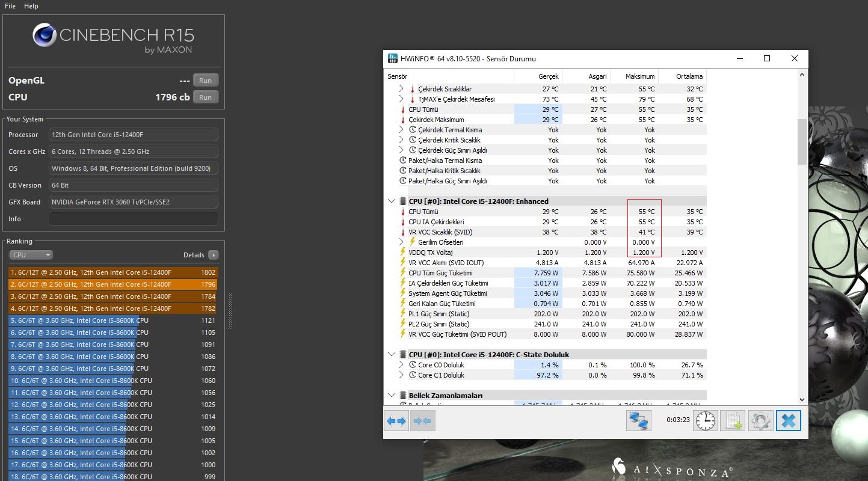Expand the TjMAX'e Çekirdek Mesafesi row
This screenshot has width=868, height=481.
point(402,99)
